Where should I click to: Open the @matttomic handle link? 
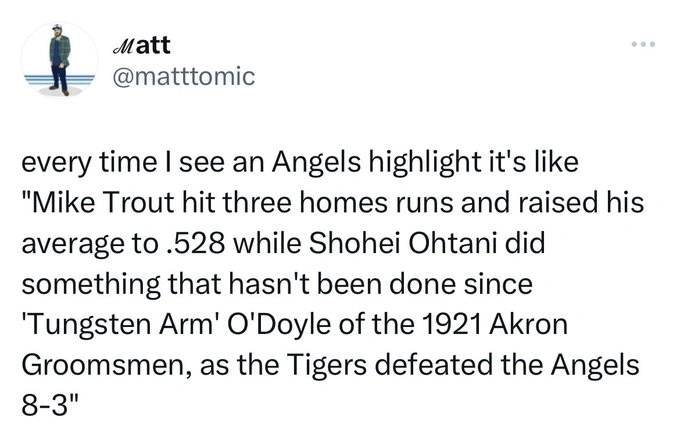[x=179, y=73]
